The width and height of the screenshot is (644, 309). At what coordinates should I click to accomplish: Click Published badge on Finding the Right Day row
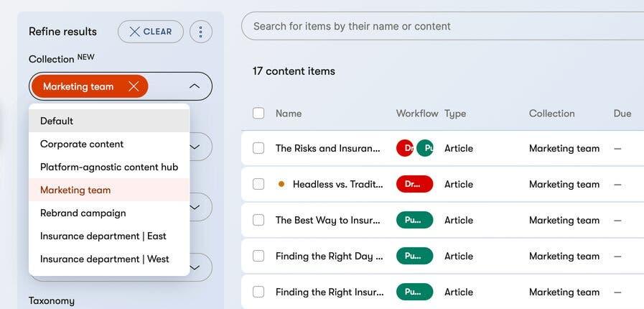(414, 256)
